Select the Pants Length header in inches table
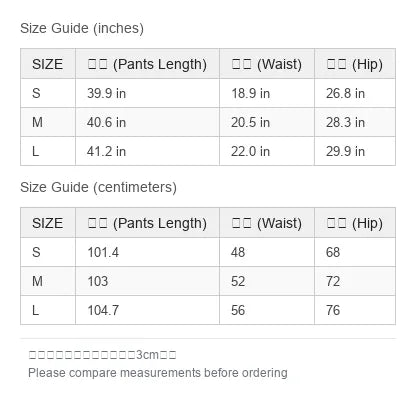The image size is (415, 414). 147,64
